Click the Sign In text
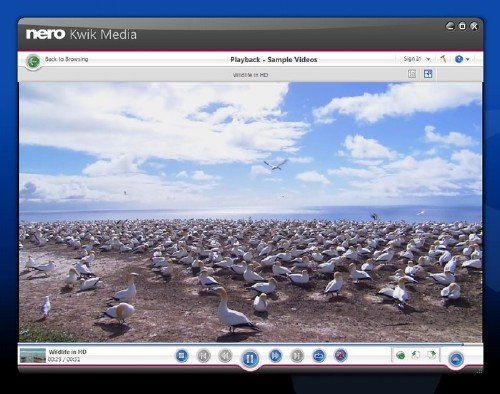500x394 pixels. [412, 59]
